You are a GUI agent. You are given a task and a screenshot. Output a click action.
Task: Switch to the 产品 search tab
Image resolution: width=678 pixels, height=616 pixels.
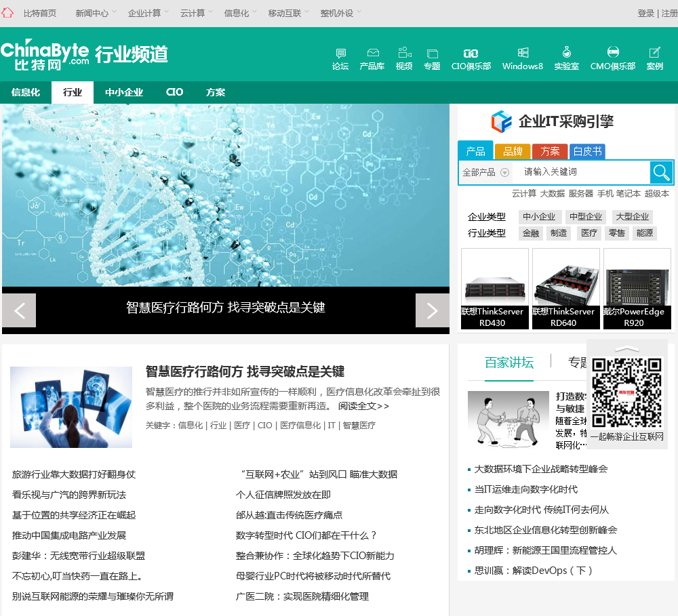pos(475,151)
